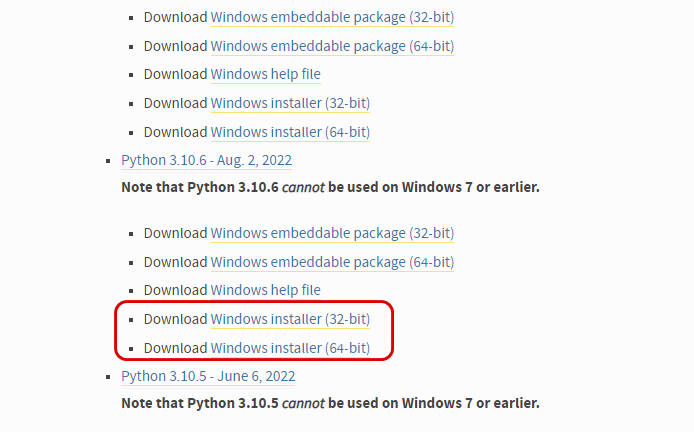Click the Download word before the highlighted 32-bit installer link
Image resolution: width=694 pixels, height=432 pixels.
(175, 319)
